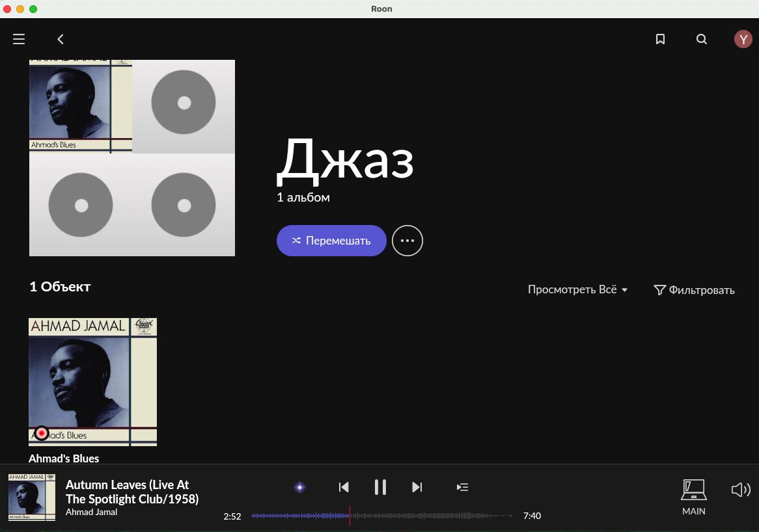Select the MAIN audio zone
Image resolution: width=759 pixels, height=532 pixels.
coord(694,497)
